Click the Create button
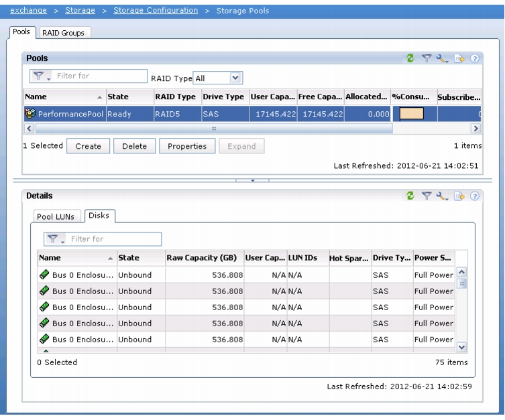The height and width of the screenshot is (420, 505). pos(89,146)
